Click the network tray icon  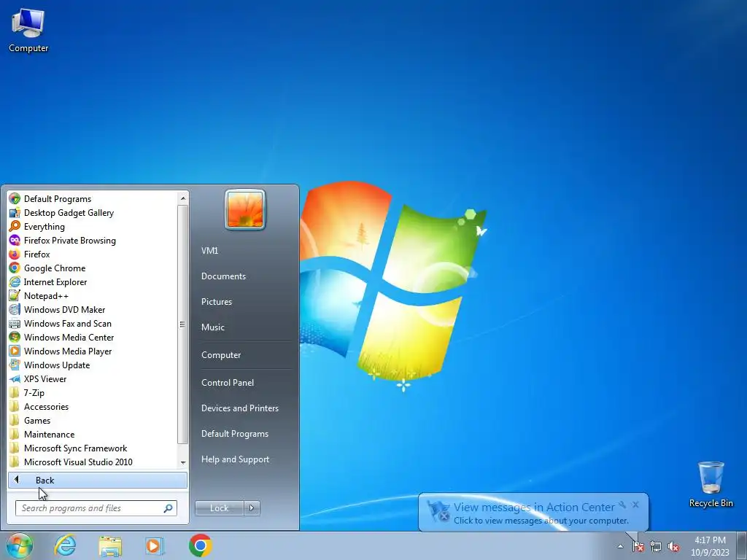pyautogui.click(x=656, y=546)
